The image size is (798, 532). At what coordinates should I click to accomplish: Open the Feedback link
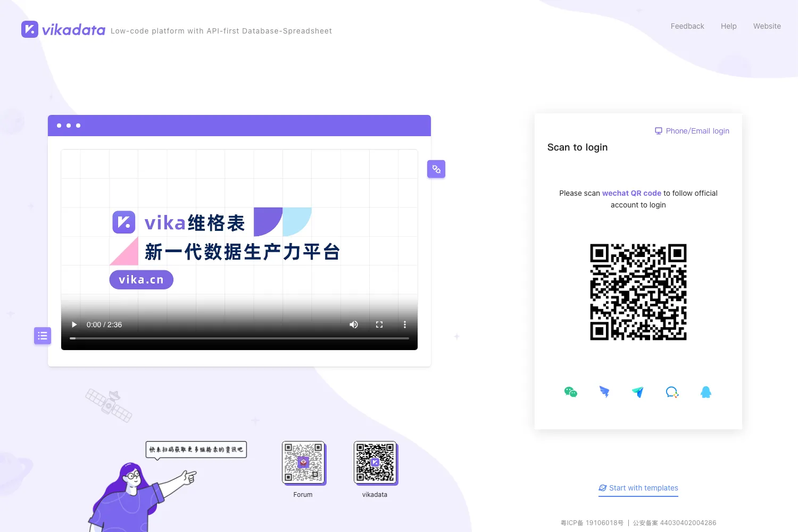tap(687, 26)
